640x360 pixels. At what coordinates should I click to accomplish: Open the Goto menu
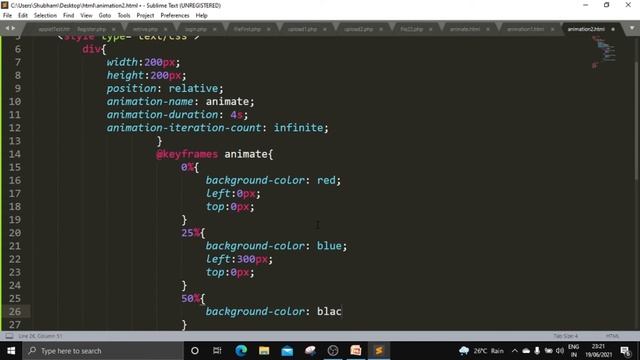(104, 16)
